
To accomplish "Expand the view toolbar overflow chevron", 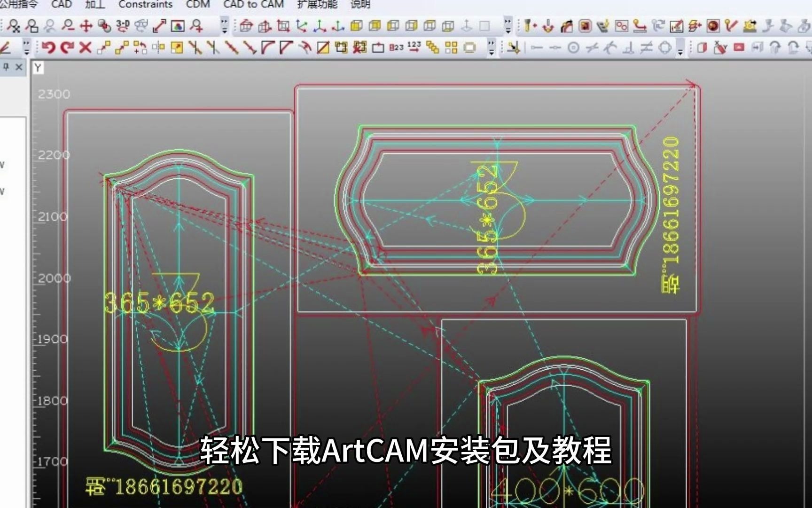I will tap(507, 26).
